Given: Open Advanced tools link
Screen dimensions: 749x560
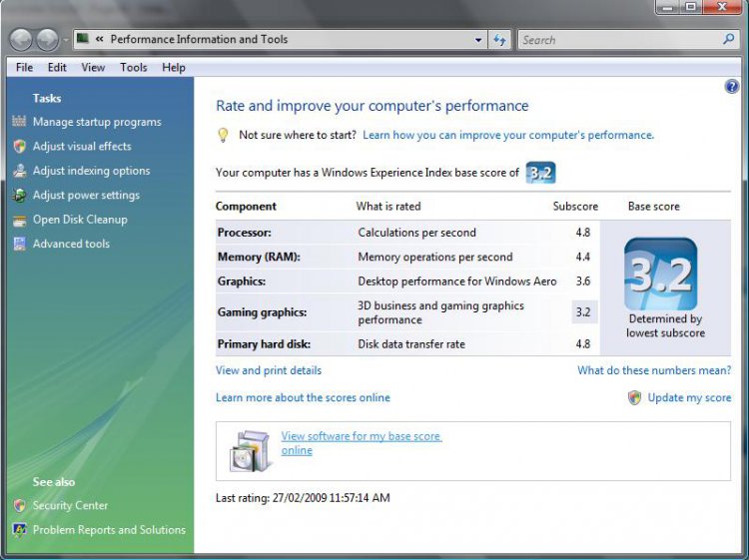Looking at the screenshot, I should point(71,244).
